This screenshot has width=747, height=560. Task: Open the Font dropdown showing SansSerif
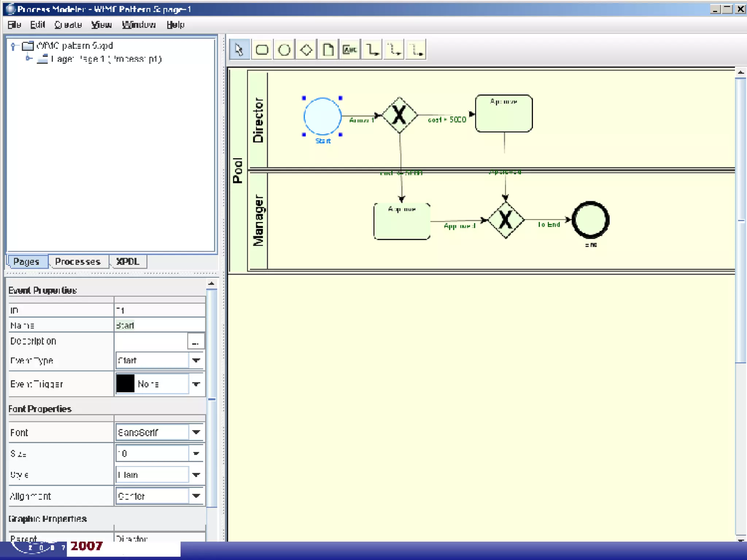pos(196,432)
